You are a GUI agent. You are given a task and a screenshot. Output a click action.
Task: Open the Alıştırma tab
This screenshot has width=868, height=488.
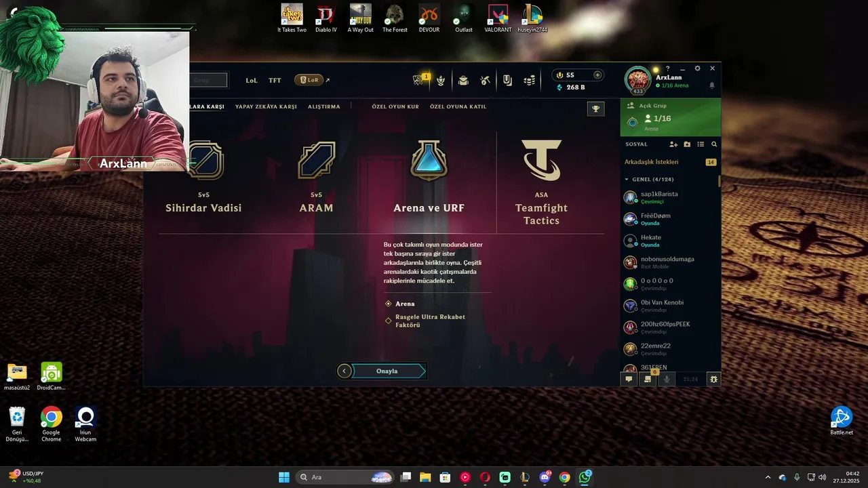[x=324, y=106]
